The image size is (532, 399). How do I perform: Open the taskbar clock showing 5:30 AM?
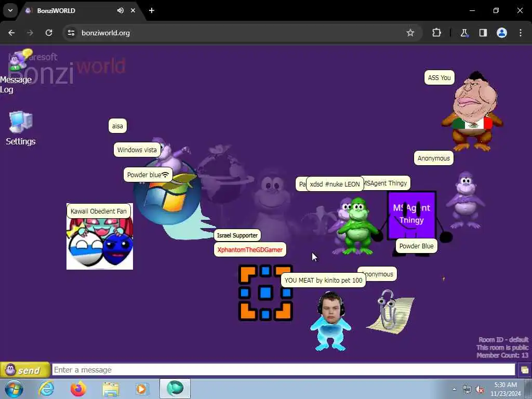pyautogui.click(x=506, y=389)
